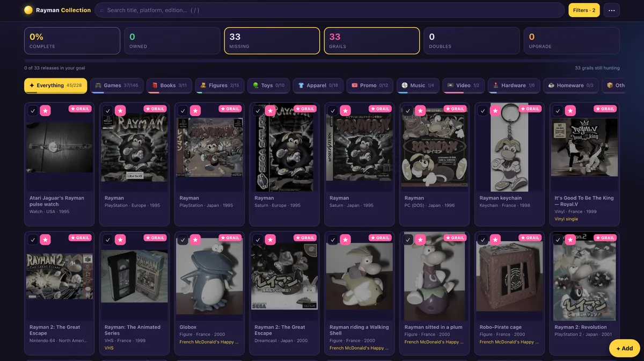Click the 'Vinyl single' edition label
The width and height of the screenshot is (644, 361).
[566, 219]
